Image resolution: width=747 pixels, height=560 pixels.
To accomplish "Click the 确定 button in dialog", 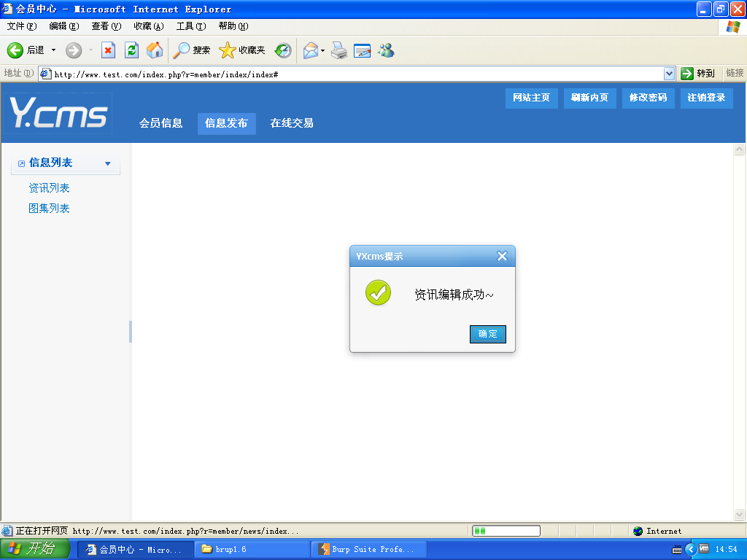I will [488, 334].
